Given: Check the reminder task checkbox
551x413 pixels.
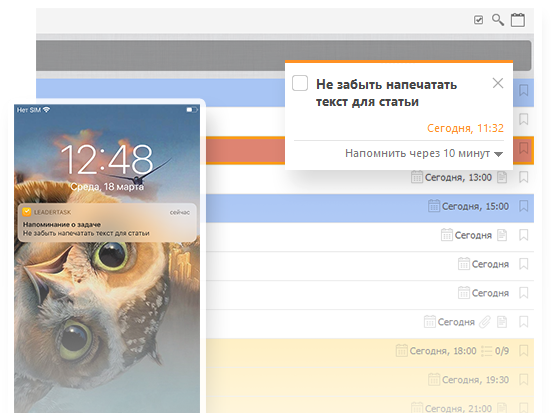Looking at the screenshot, I should 300,83.
